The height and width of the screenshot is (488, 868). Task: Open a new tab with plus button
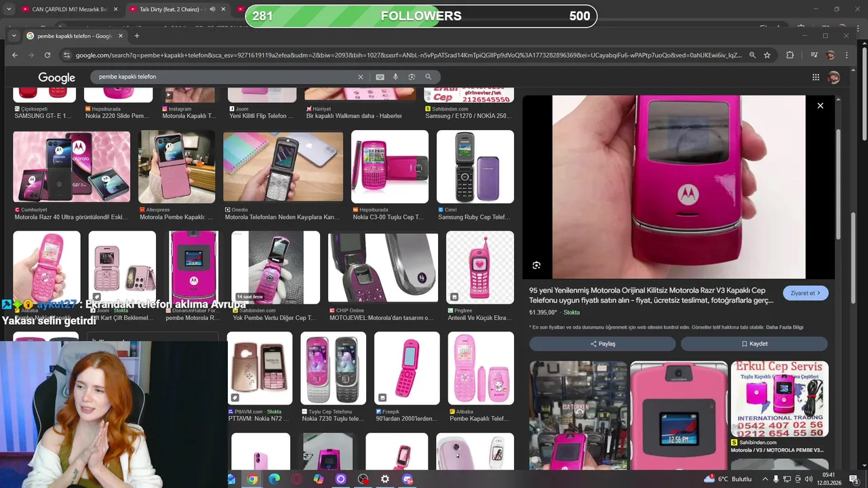coord(136,36)
